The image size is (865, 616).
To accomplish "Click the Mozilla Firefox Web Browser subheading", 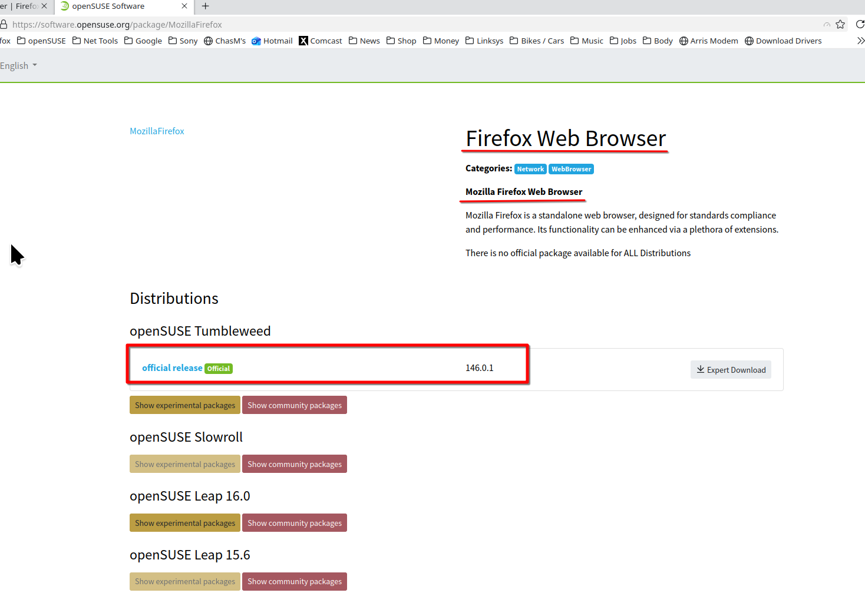I will tap(524, 192).
